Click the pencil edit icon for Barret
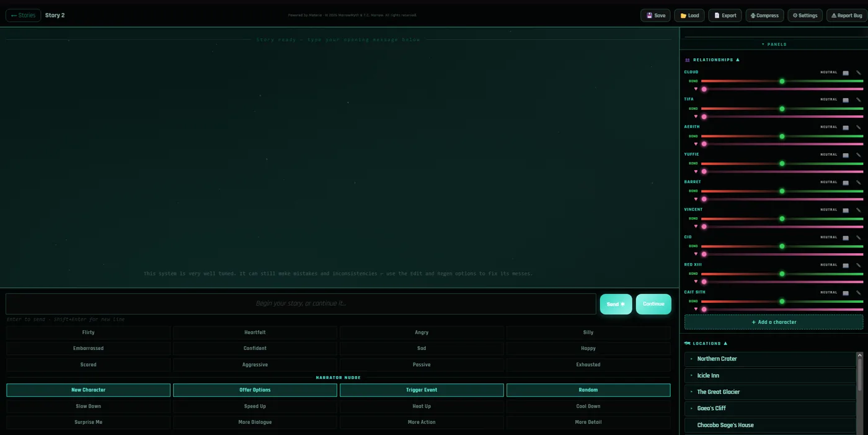The height and width of the screenshot is (435, 868). pos(859,182)
